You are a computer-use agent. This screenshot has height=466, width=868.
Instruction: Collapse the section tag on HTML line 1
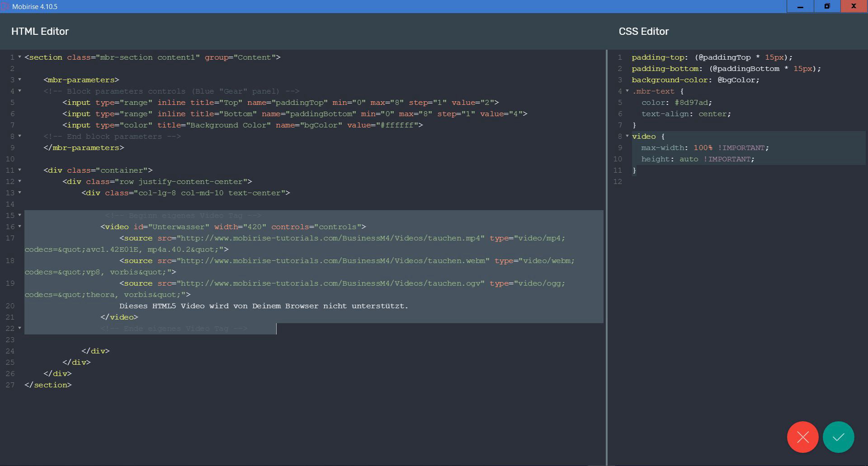[19, 57]
